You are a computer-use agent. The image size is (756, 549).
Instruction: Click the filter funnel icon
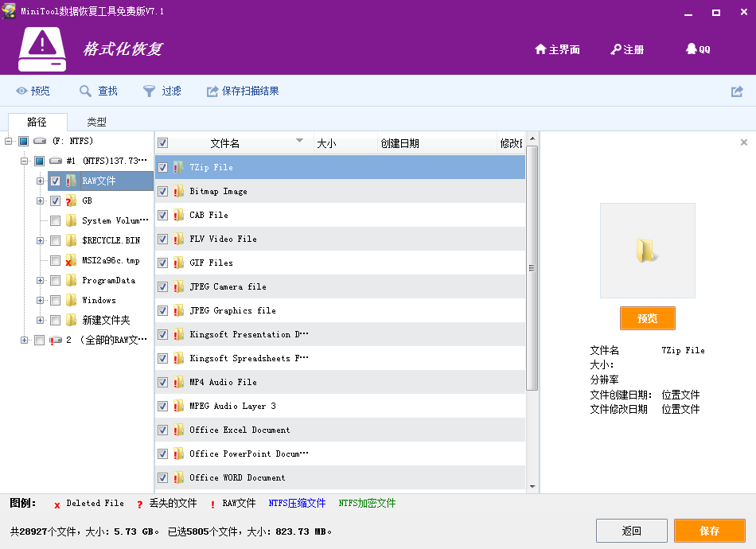[x=149, y=91]
